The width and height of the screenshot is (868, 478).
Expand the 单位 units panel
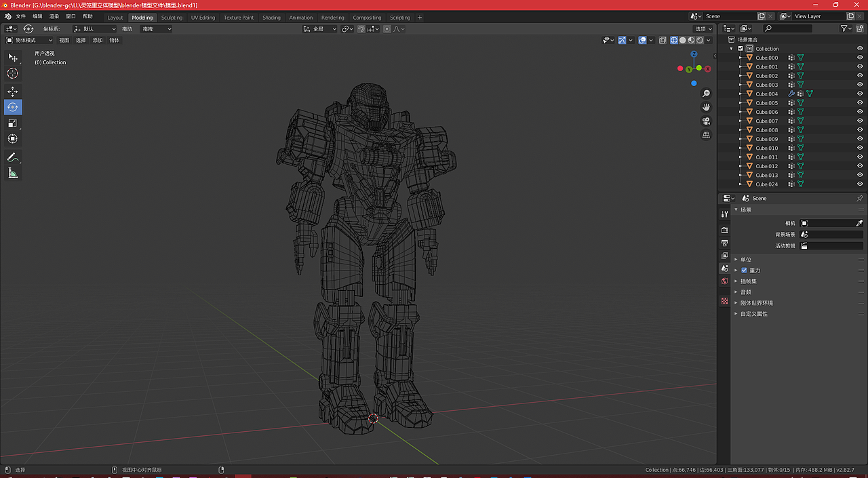point(745,259)
